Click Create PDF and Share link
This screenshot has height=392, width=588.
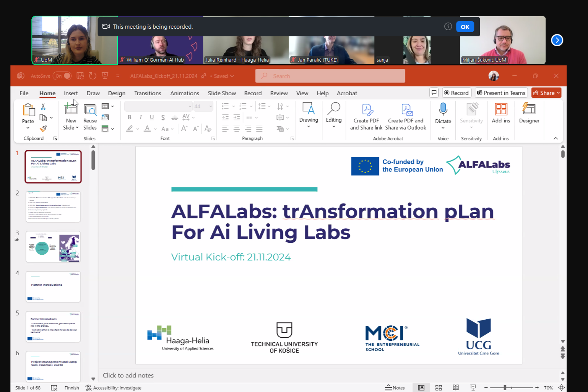click(366, 117)
